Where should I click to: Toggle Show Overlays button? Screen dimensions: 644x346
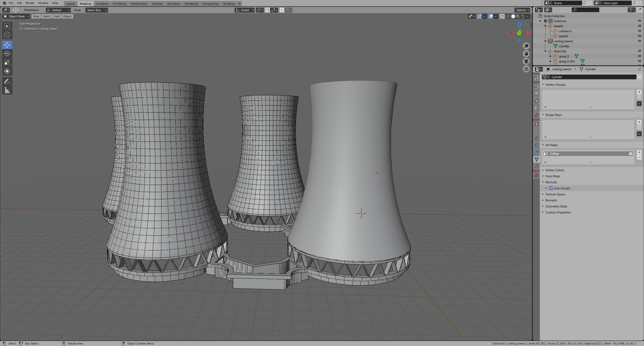491,16
